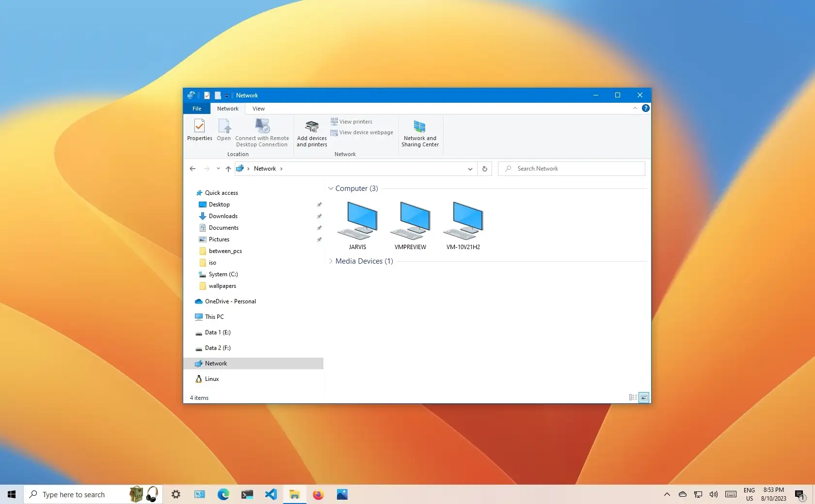Click the taskbar search box

[x=93, y=494]
